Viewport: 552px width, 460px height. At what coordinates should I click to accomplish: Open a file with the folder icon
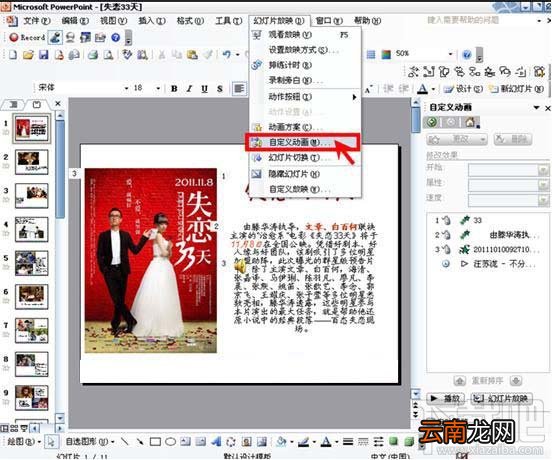[28, 55]
